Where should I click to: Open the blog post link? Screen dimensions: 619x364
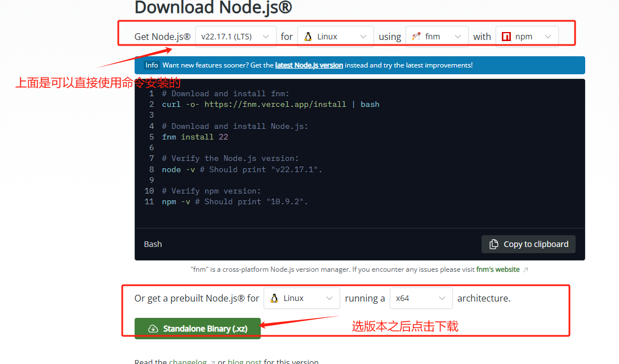click(x=244, y=361)
